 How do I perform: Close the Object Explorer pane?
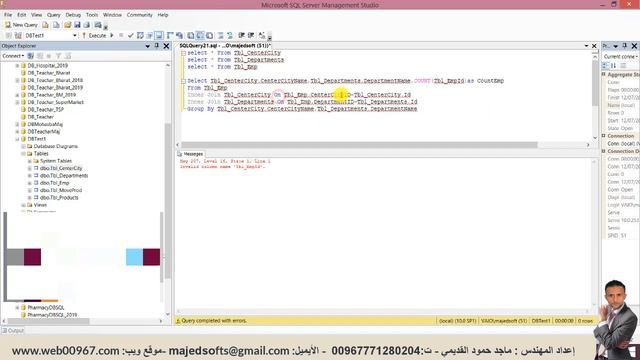(x=166, y=46)
